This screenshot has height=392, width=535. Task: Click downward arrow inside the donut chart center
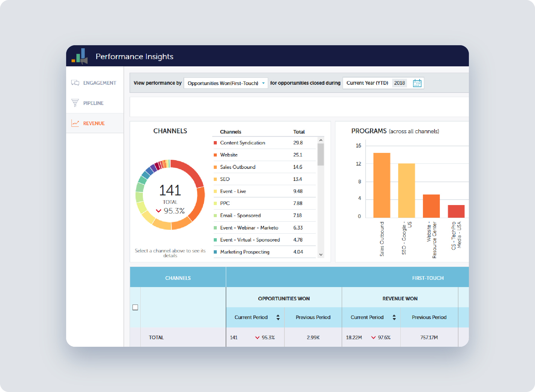tap(158, 211)
